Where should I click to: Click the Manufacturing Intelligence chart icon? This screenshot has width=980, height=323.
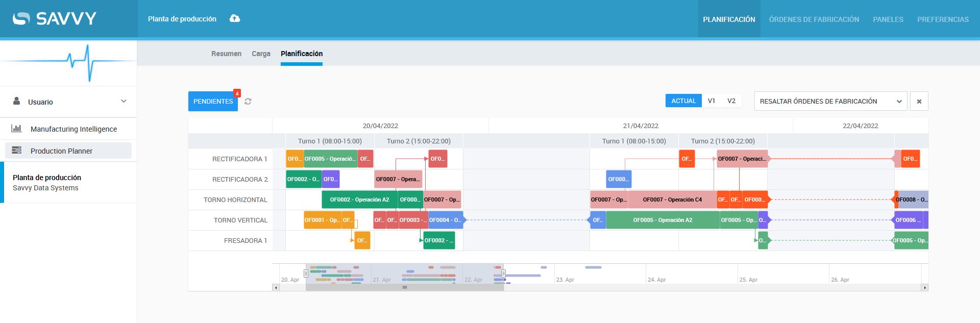coord(16,129)
